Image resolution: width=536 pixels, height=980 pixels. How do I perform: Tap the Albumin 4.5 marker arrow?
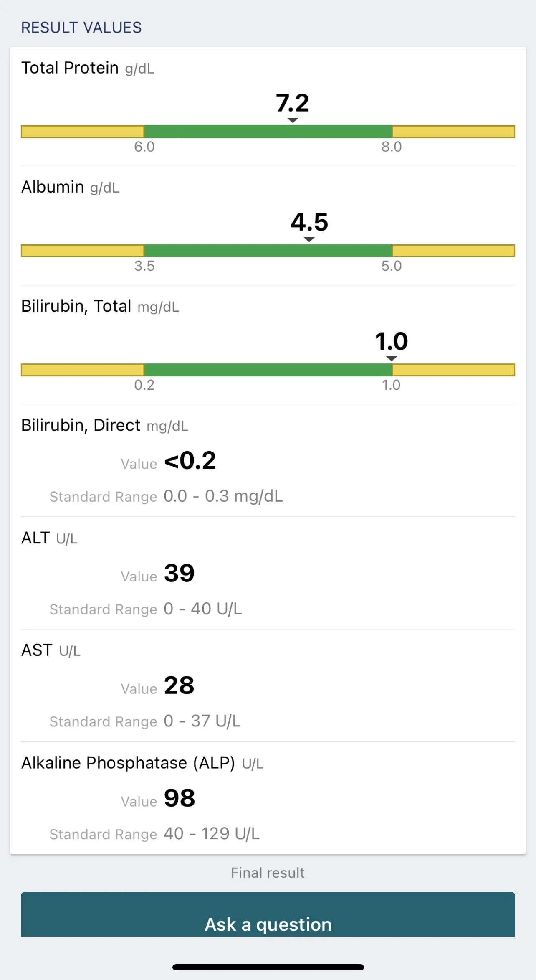[x=309, y=239]
